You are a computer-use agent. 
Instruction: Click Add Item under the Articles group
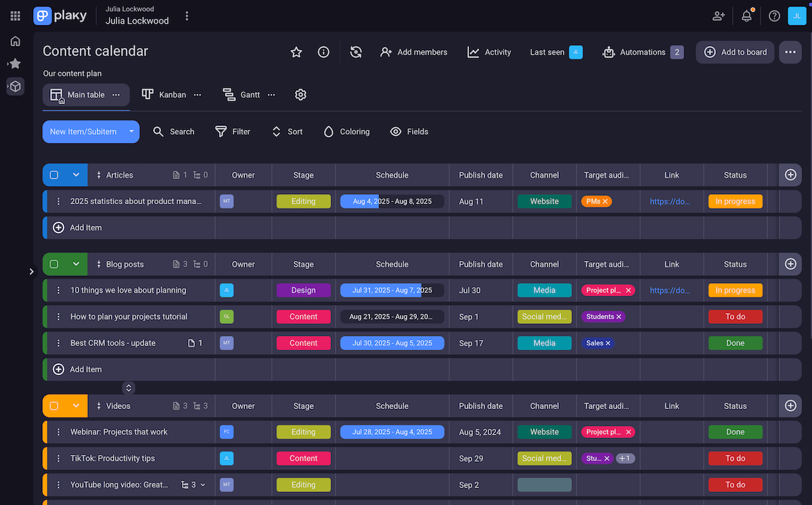click(78, 227)
